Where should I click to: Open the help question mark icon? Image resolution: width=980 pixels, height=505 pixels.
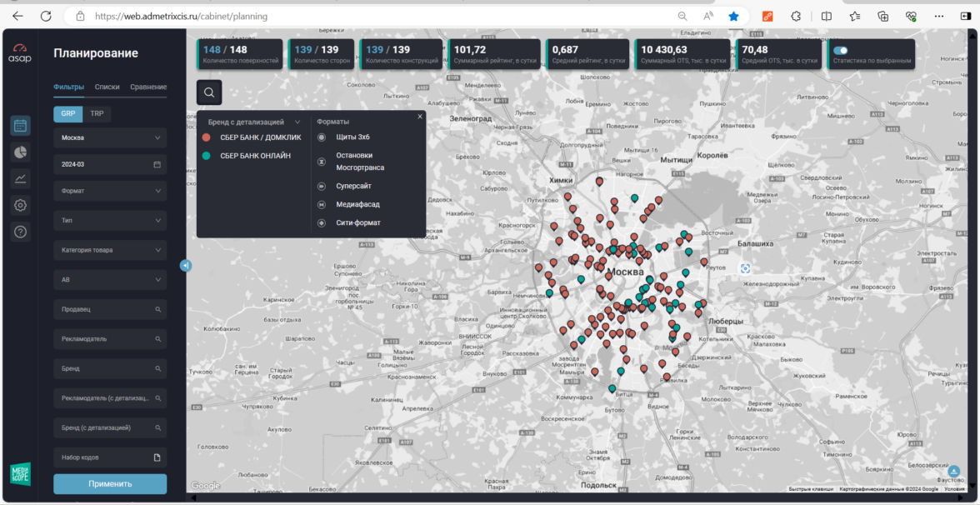point(21,232)
